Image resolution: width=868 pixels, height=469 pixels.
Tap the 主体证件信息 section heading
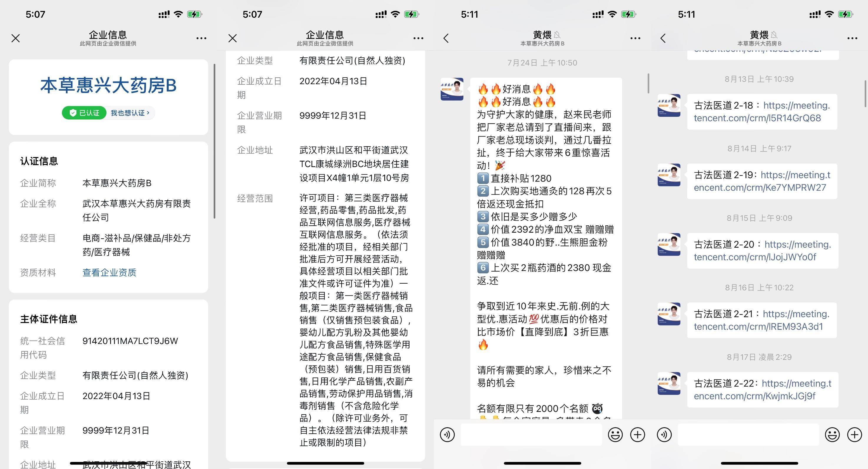49,319
